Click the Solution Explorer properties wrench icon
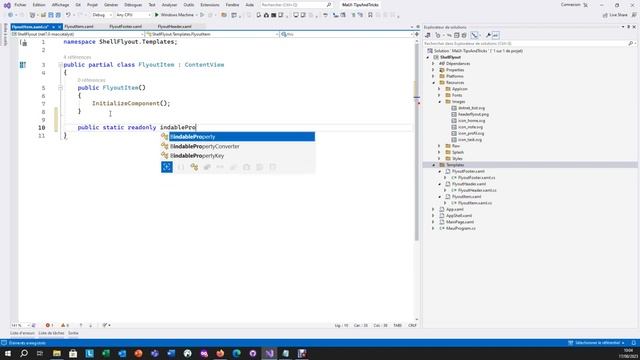 coord(488,36)
